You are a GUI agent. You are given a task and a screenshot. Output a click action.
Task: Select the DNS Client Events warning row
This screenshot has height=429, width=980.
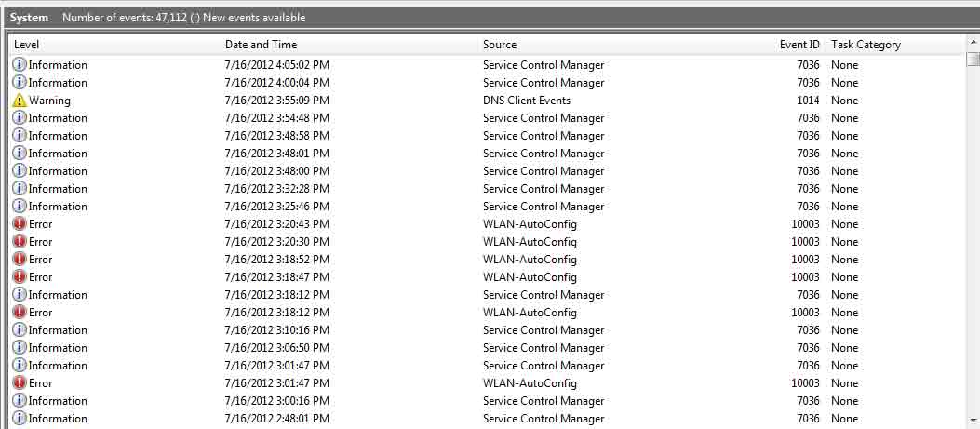click(x=526, y=101)
